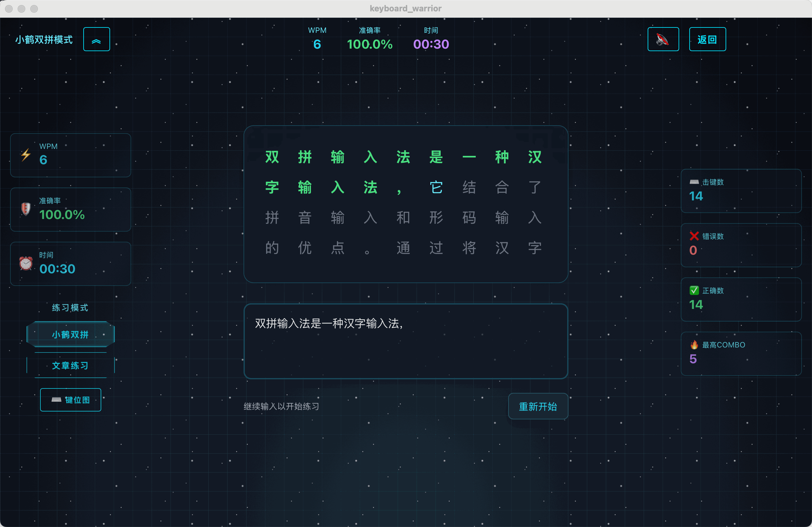Click the green check icon on the 正确数 panel
Screen dimensions: 812x527
pyautogui.click(x=694, y=290)
